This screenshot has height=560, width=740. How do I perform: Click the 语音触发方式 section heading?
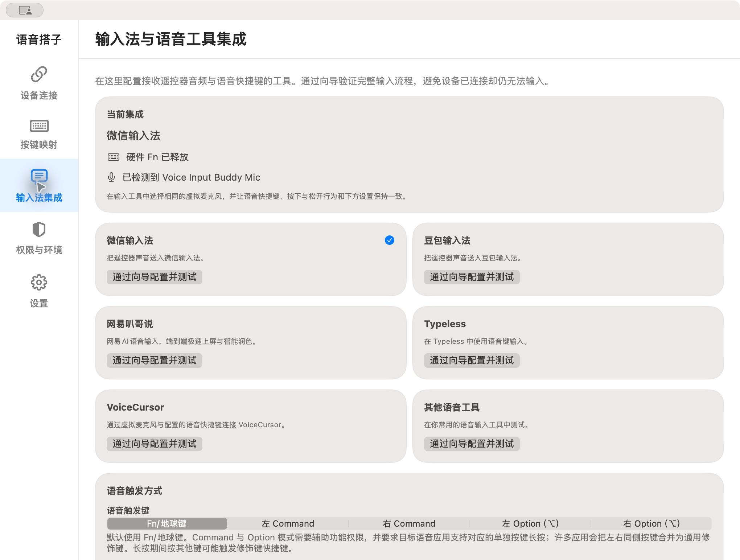135,491
